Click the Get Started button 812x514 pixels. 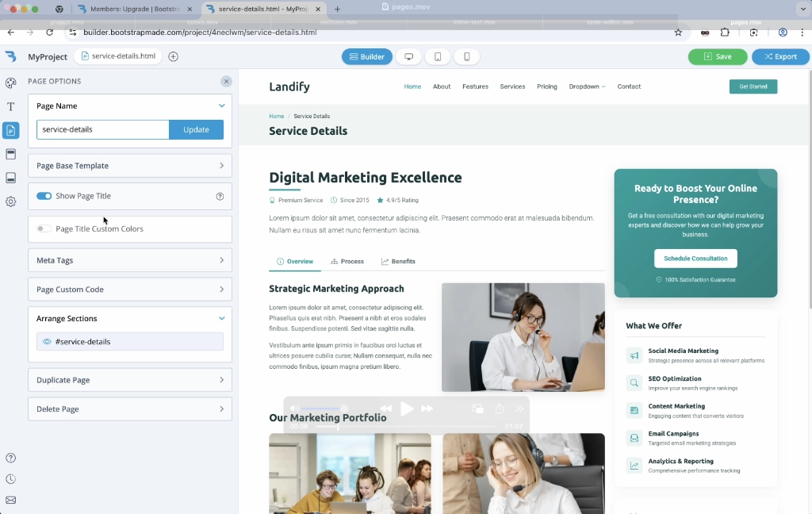(x=753, y=86)
